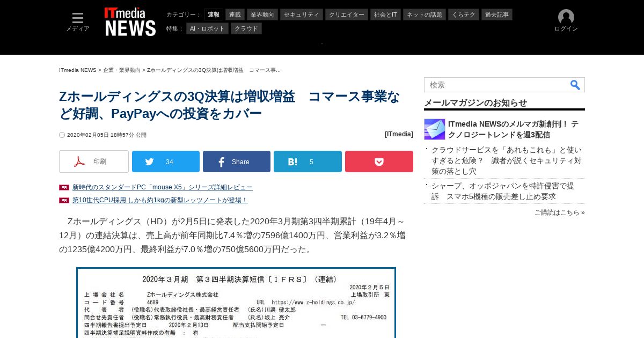This screenshot has height=338, width=644.
Task: Open the レッツノート PR link
Action: click(160, 200)
